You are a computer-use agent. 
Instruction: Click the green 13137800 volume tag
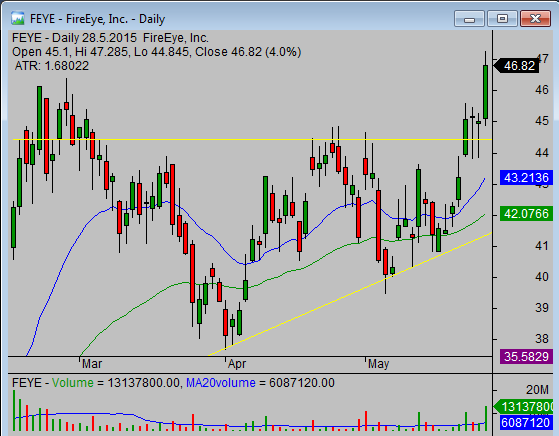click(x=523, y=406)
